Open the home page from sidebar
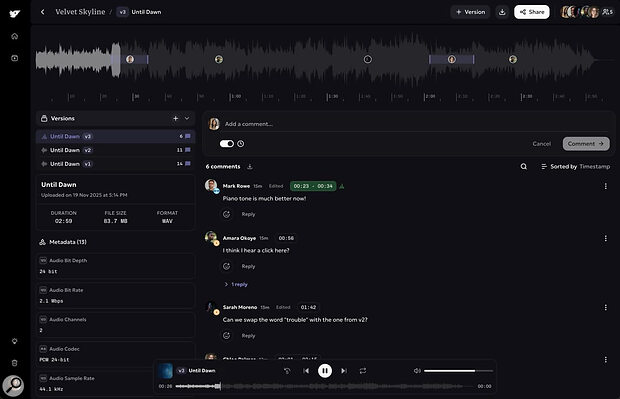The width and height of the screenshot is (620, 399). (x=15, y=36)
